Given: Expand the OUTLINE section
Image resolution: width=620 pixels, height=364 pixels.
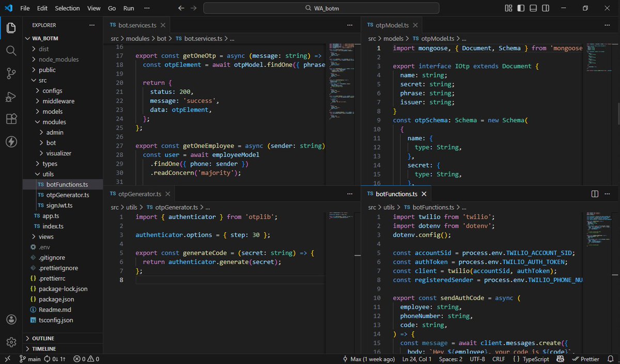Looking at the screenshot, I should (63, 338).
